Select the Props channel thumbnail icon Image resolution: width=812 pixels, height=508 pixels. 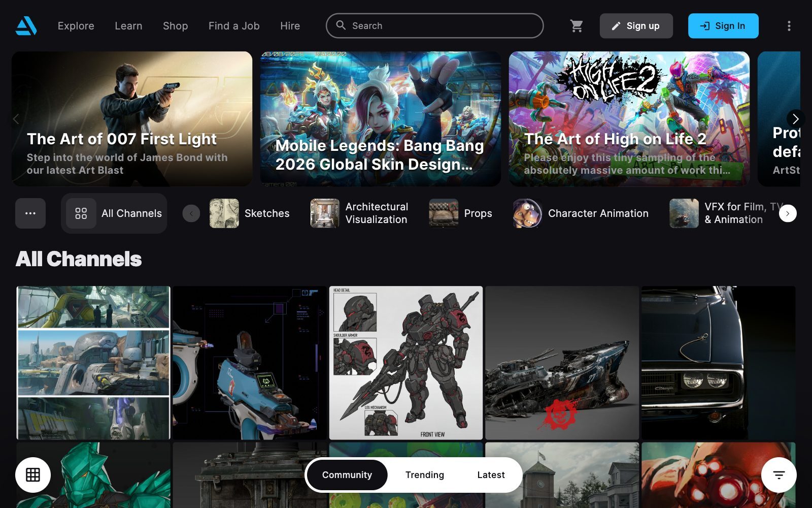click(x=444, y=213)
